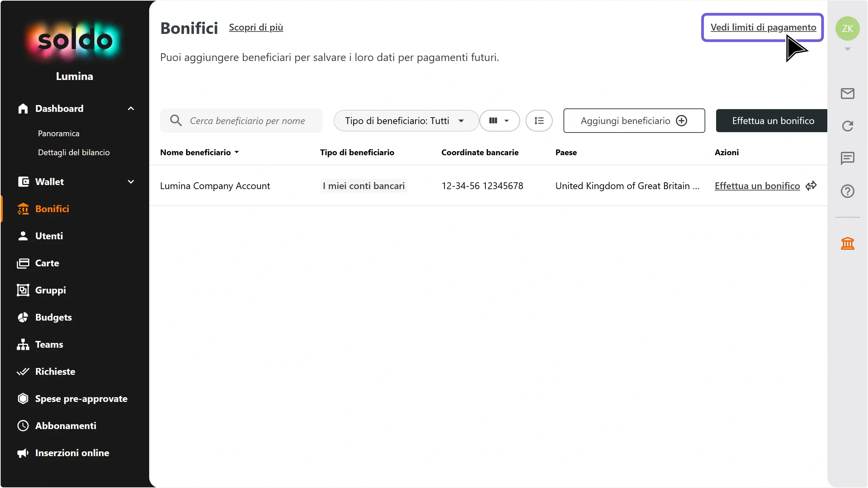The image size is (868, 488).
Task: Click the orange bank icon in right sidebar
Action: (x=847, y=243)
